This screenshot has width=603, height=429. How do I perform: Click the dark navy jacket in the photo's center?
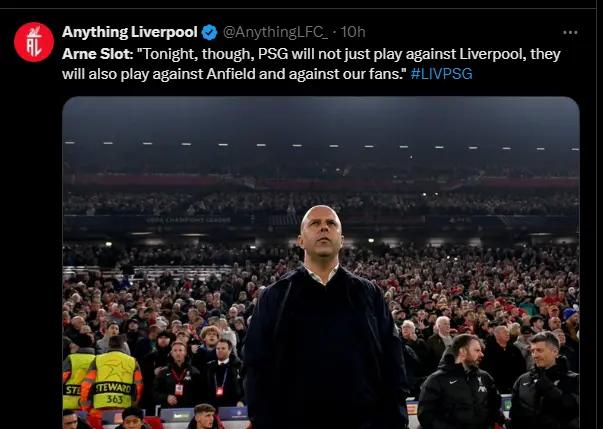click(x=325, y=348)
